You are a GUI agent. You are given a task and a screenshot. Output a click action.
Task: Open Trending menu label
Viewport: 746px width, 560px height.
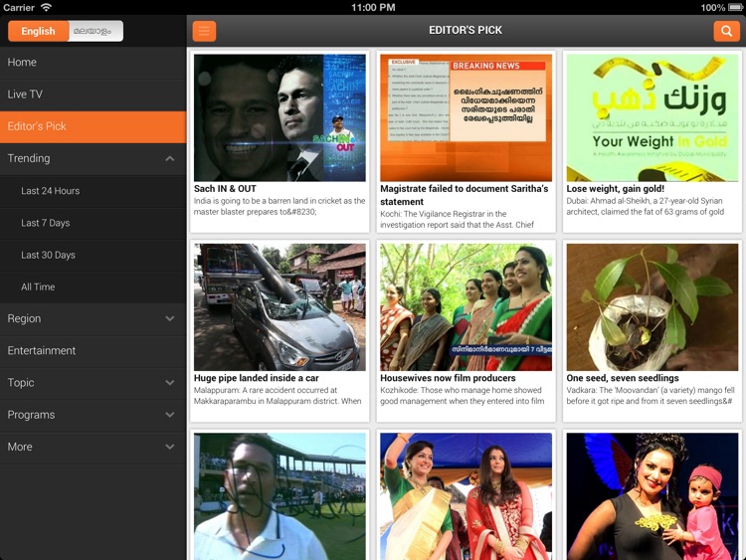coord(29,158)
